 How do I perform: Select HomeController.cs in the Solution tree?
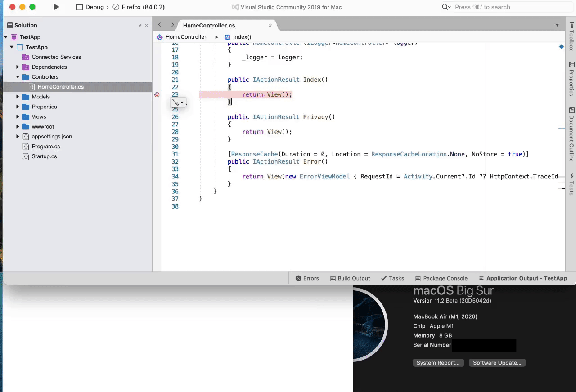click(x=77, y=87)
